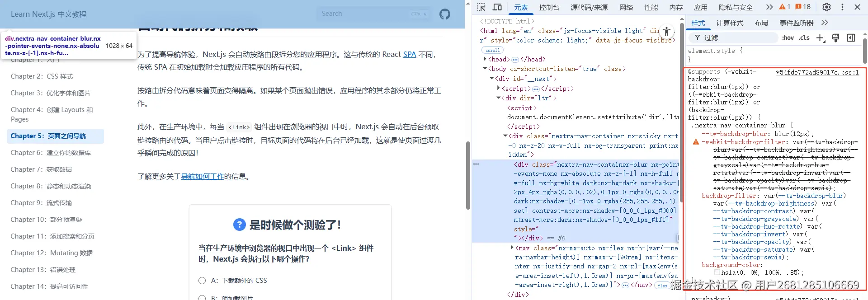Viewport: 868px width, 300px height.
Task: Expand ellipsis inside the script element
Action: click(x=536, y=89)
